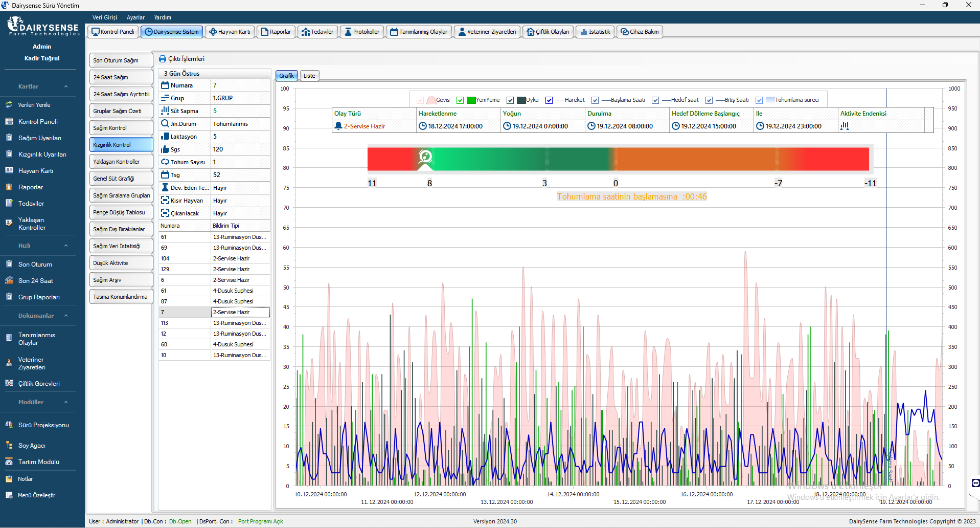
Task: Click the sidebar Tedaviler icon
Action: [x=9, y=203]
